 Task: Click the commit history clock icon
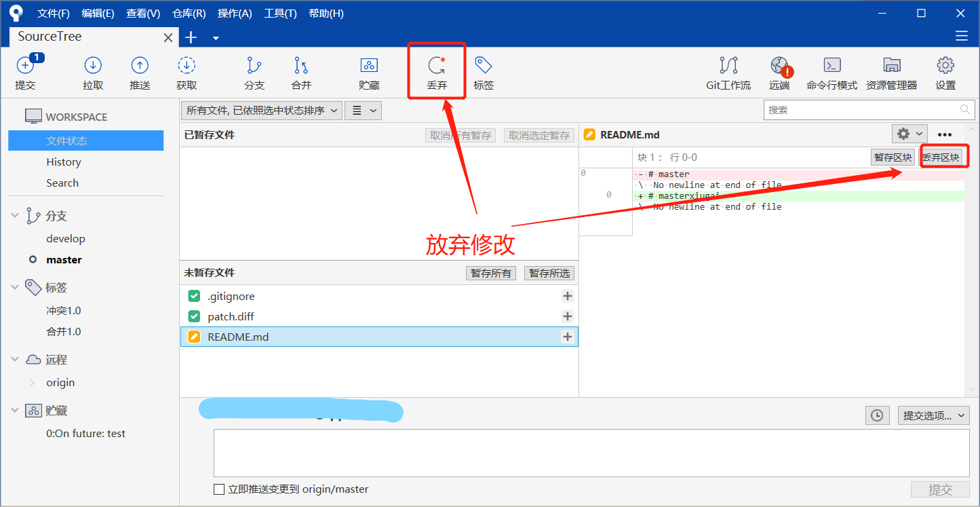(x=877, y=415)
